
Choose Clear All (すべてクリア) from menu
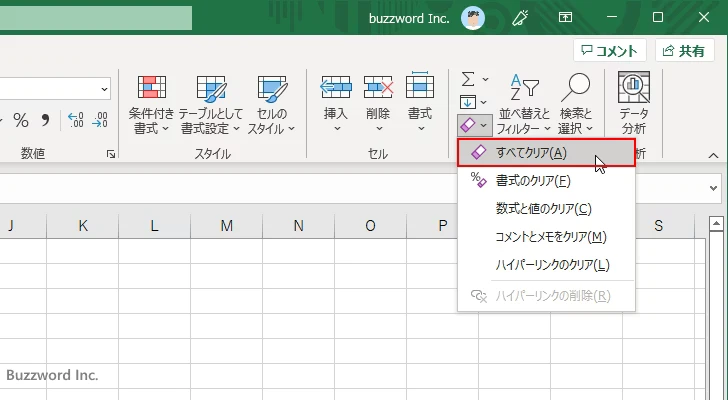click(531, 153)
